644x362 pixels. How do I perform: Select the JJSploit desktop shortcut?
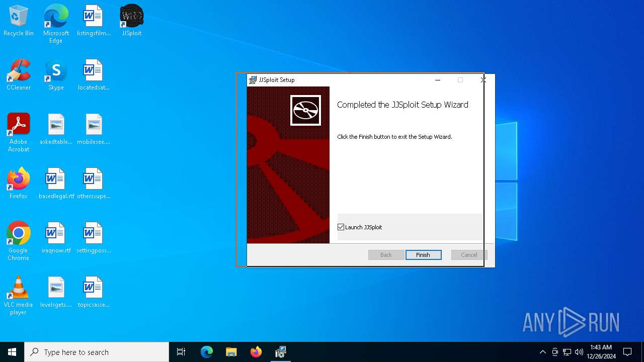(132, 21)
